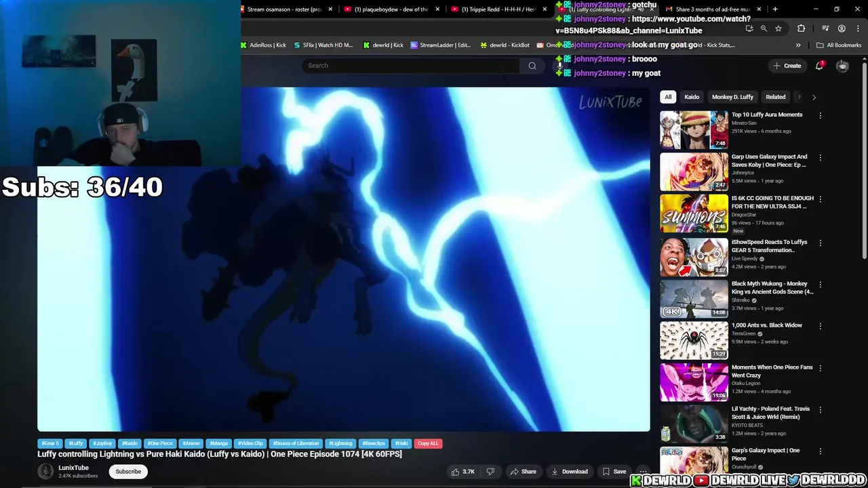The image size is (868, 488).
Task: Click the #Rawclips hashtag chip
Action: click(x=374, y=443)
